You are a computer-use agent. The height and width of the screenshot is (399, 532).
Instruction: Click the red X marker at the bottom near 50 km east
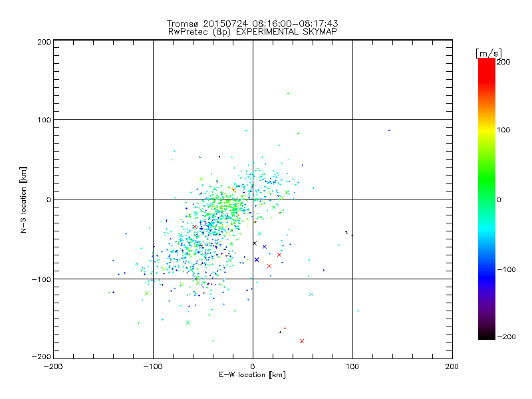tap(302, 341)
